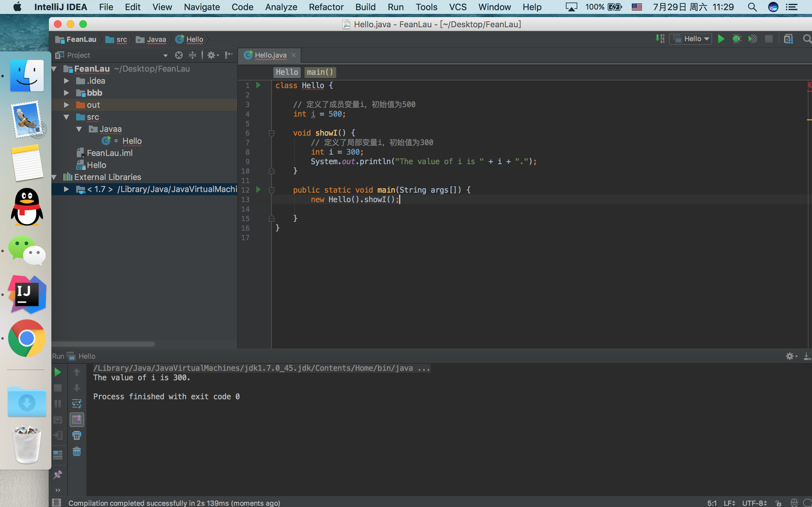The height and width of the screenshot is (507, 812).
Task: Click Scroll from Source target icon
Action: click(x=179, y=55)
